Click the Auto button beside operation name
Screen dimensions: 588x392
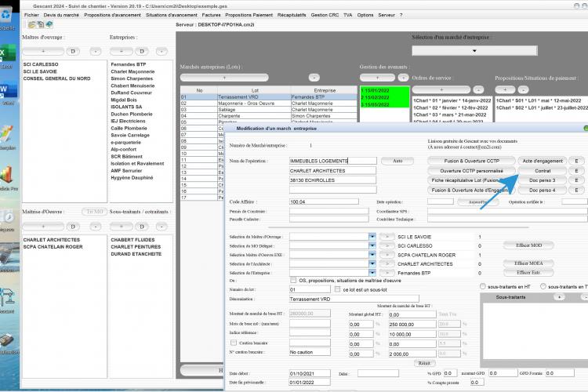coord(397,161)
